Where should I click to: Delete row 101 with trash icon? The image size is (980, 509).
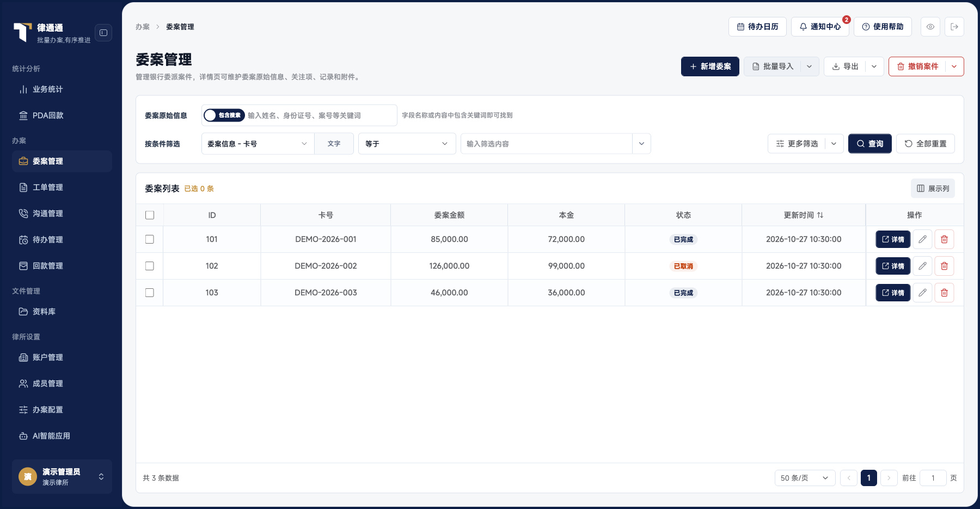click(945, 239)
